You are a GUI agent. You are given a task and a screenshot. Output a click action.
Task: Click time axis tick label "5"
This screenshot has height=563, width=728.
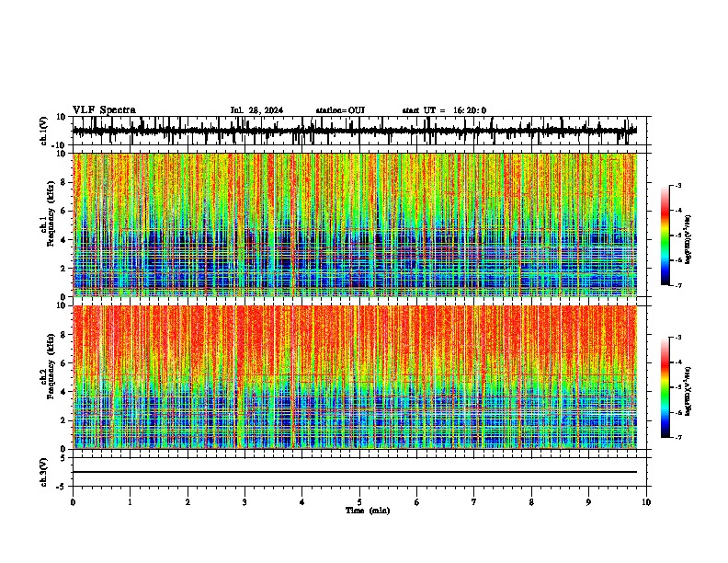point(359,502)
